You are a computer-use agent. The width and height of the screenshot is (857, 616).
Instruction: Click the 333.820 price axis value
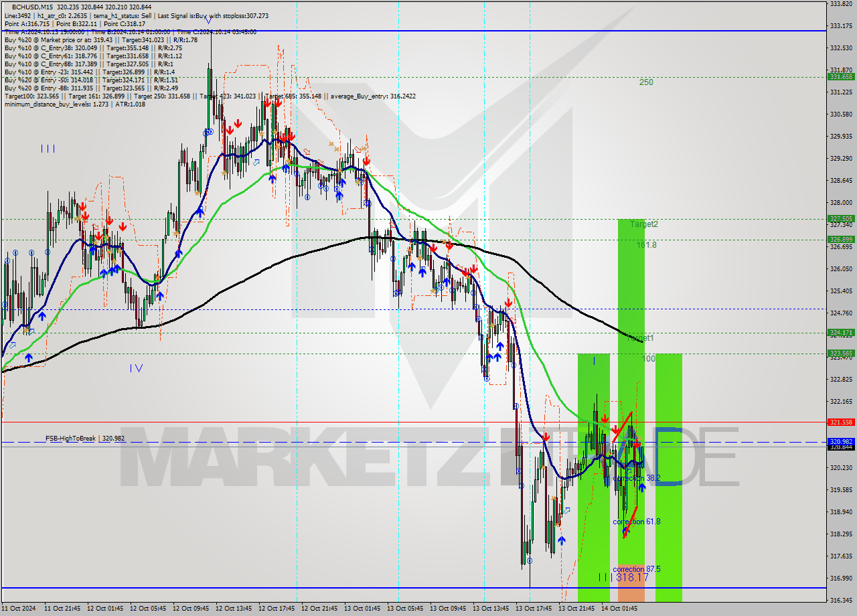[x=841, y=4]
